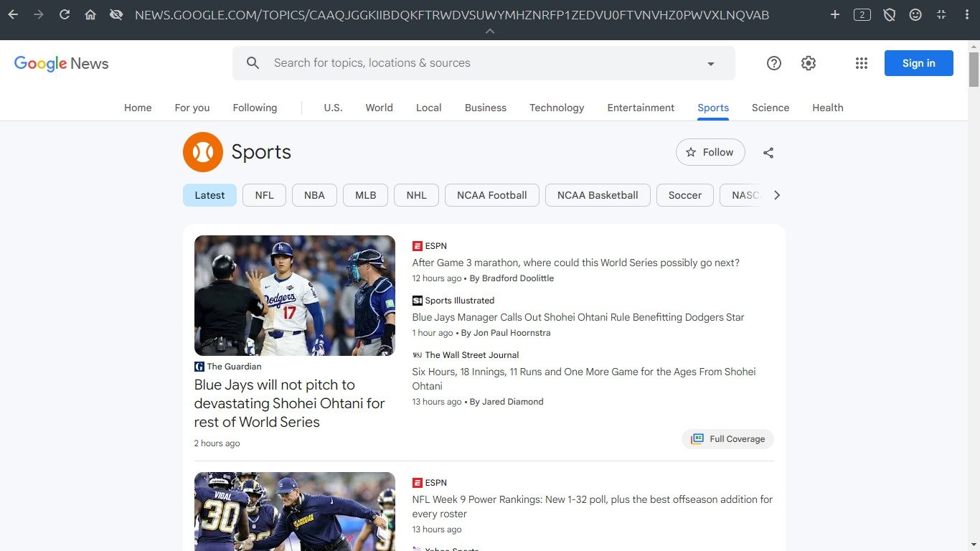The width and height of the screenshot is (980, 551).
Task: Click the Sign in button
Action: pyautogui.click(x=918, y=63)
